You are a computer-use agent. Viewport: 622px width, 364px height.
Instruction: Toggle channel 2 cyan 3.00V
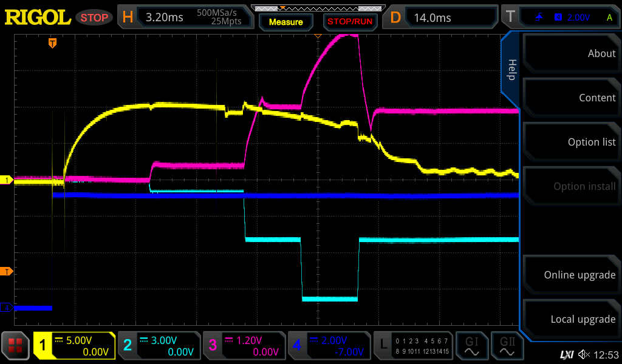[159, 346]
